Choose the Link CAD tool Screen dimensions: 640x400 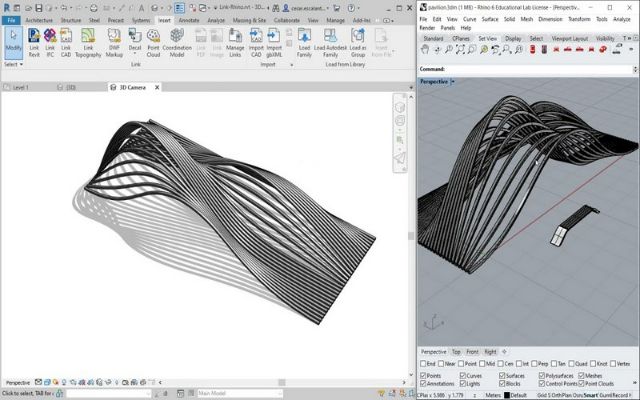tap(66, 42)
